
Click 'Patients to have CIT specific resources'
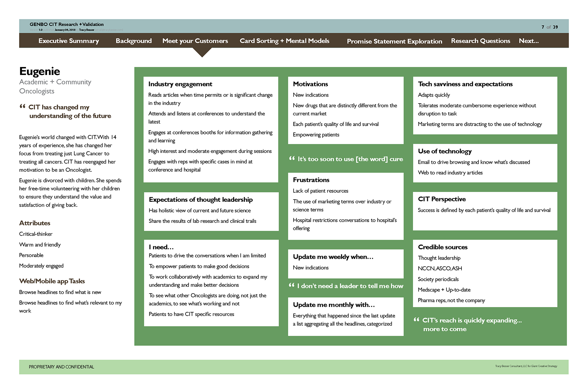tap(191, 314)
